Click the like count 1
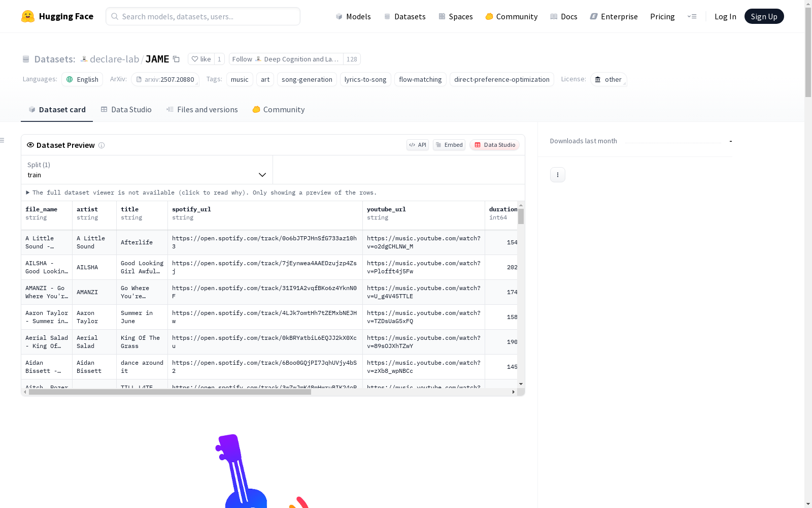The height and width of the screenshot is (508, 812). coord(219,59)
